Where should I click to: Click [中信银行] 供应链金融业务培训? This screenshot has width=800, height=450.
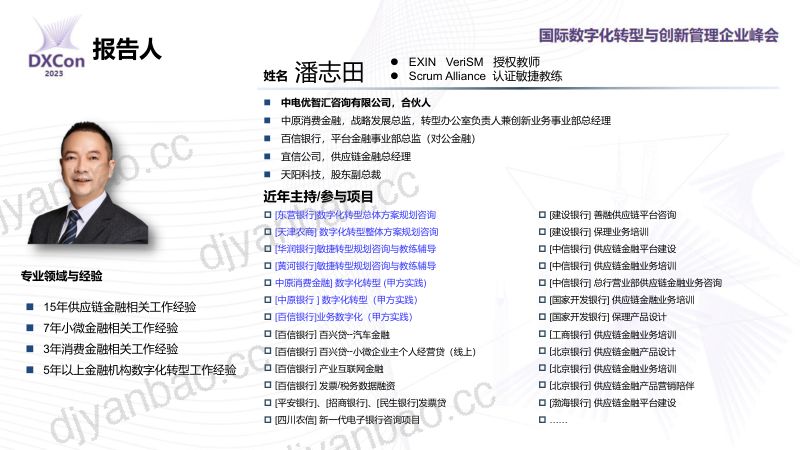tap(613, 266)
